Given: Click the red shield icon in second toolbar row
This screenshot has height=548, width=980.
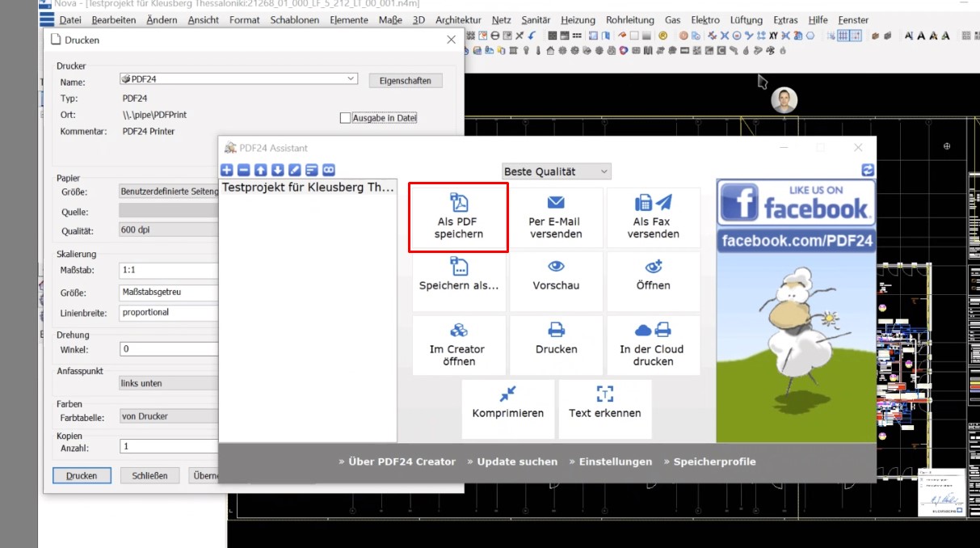Looking at the screenshot, I should click(624, 50).
